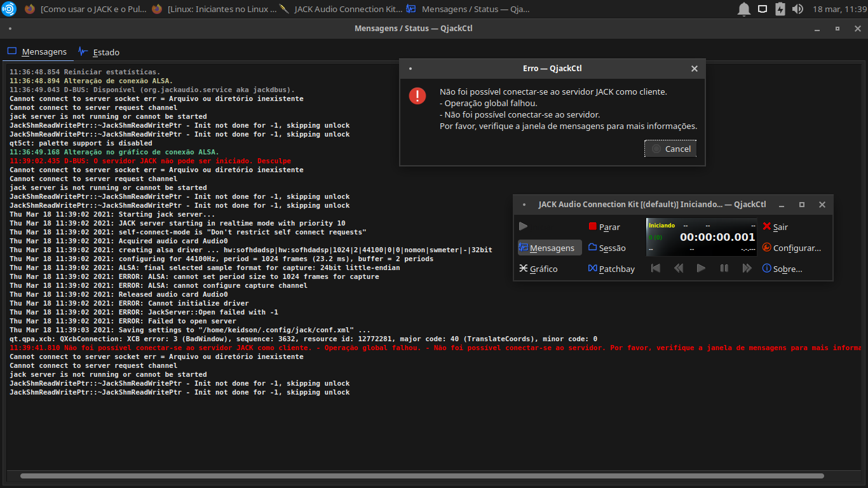868x488 pixels.
Task: Click the transport rewind-to-start button
Action: point(656,269)
